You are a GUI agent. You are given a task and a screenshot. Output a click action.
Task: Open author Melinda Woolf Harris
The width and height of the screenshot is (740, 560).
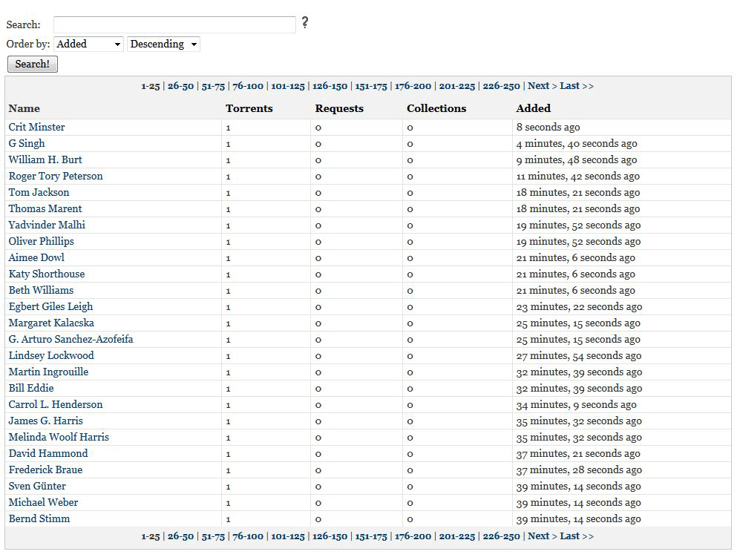[59, 438]
